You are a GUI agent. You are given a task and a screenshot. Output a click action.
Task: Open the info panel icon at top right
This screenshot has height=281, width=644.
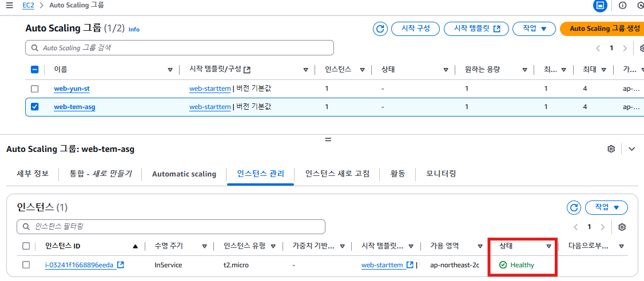pos(623,5)
